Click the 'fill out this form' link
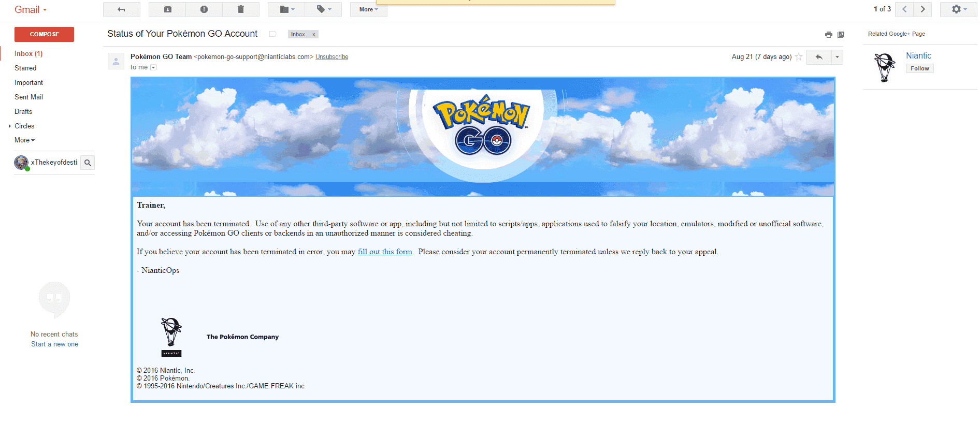Viewport: 980px width, 422px height. 385,252
